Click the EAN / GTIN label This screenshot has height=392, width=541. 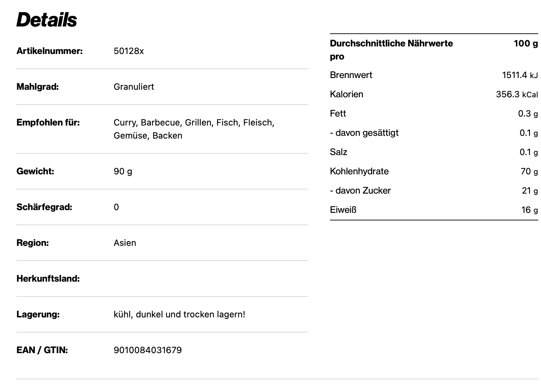[42, 350]
